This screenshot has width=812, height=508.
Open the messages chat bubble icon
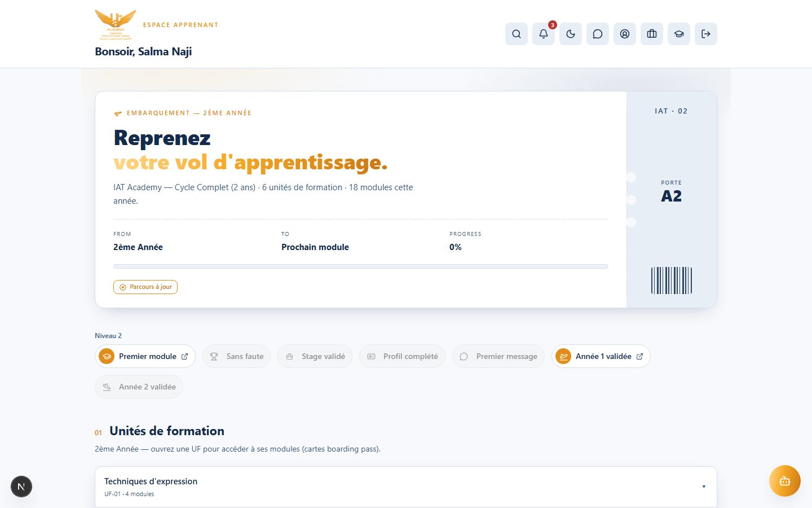point(598,34)
